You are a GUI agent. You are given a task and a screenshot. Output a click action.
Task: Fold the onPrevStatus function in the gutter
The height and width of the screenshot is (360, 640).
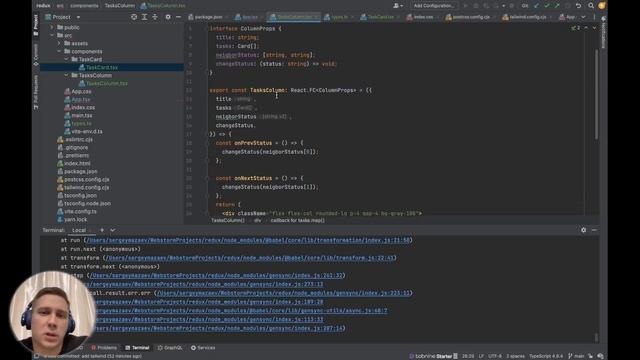pyautogui.click(x=207, y=143)
